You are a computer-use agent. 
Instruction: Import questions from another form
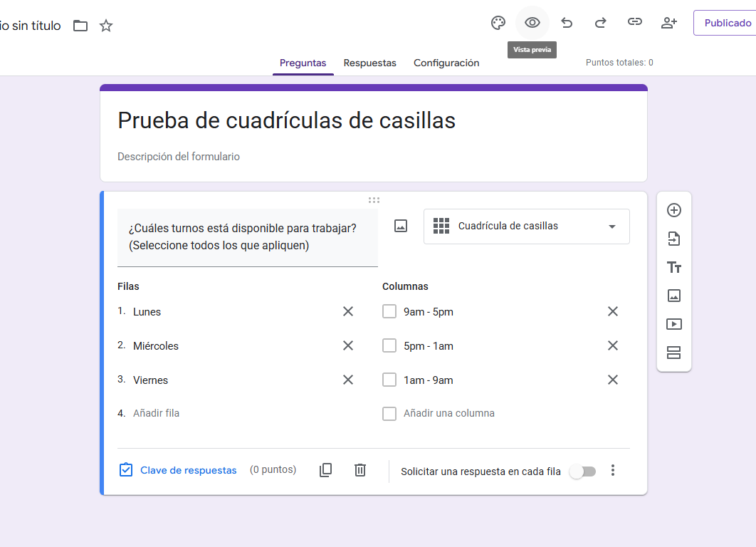[x=673, y=239]
